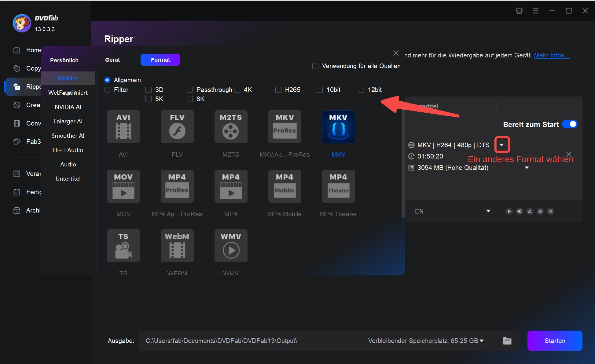Click the output path field
This screenshot has width=595, height=364.
click(251, 341)
